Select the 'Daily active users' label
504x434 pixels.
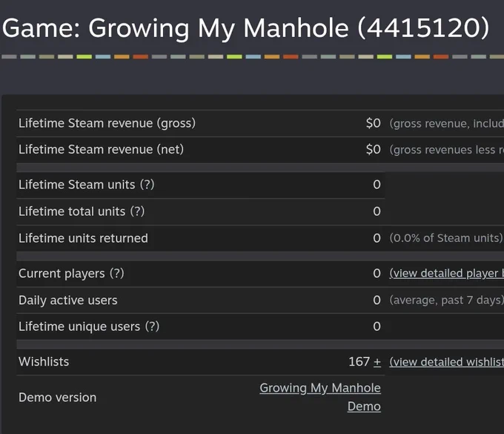pos(68,300)
